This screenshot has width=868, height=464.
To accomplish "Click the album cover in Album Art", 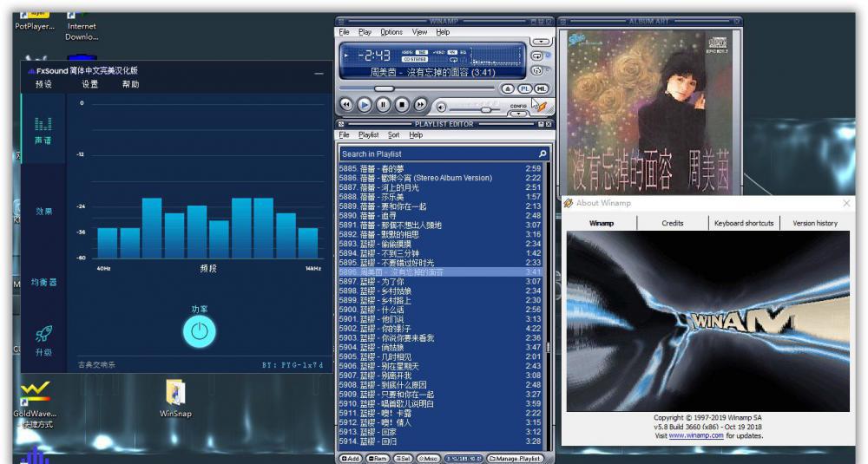I will [x=649, y=112].
